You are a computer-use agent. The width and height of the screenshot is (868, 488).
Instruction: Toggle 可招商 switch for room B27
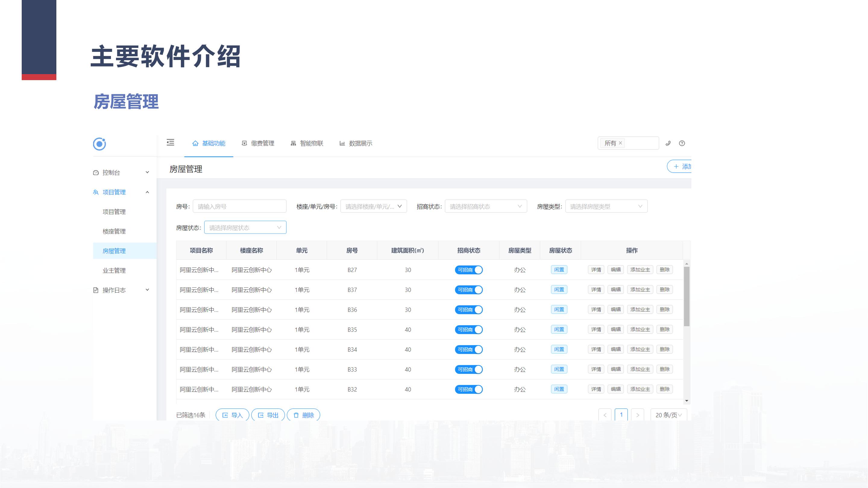[469, 270]
